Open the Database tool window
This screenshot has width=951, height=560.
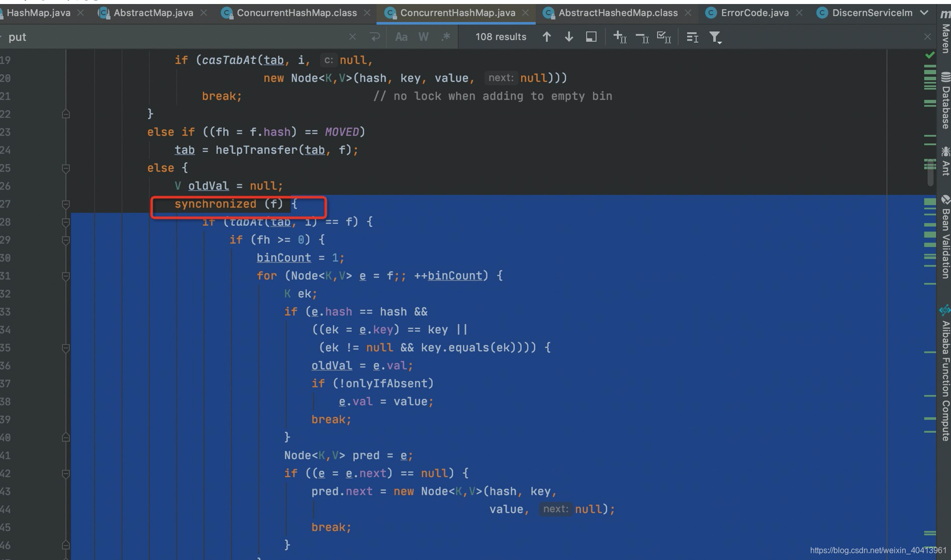click(945, 101)
